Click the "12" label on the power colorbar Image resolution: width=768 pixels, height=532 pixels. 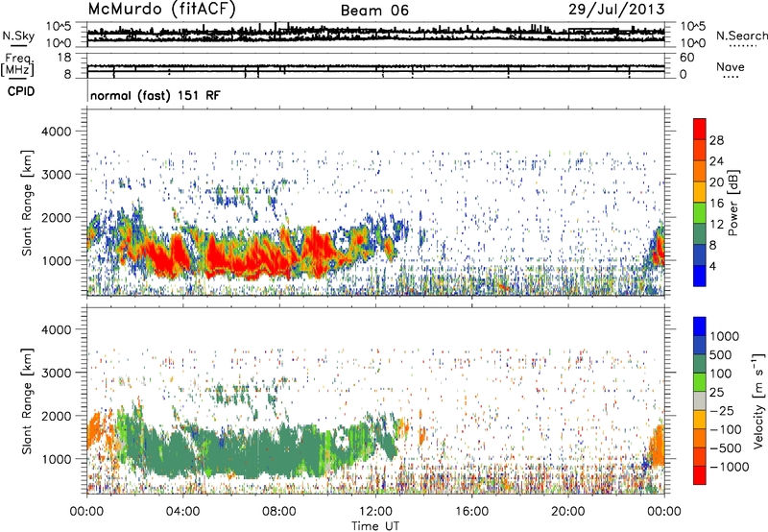coord(716,225)
